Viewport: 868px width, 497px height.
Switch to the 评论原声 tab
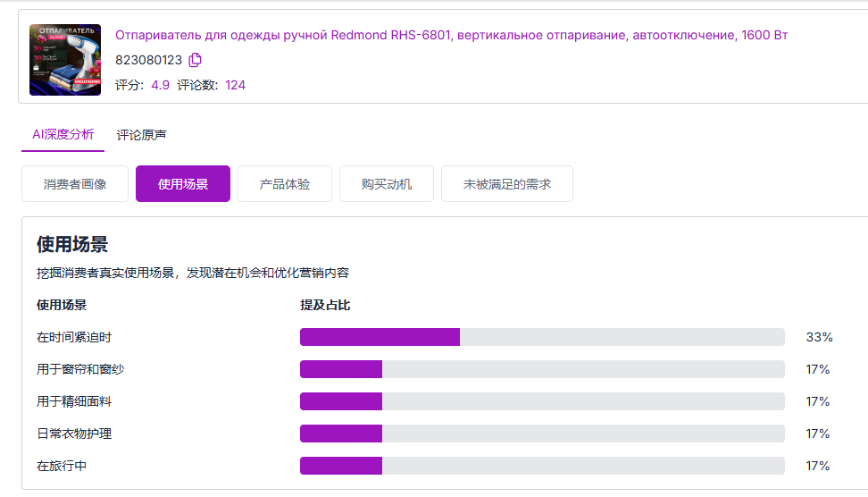click(141, 135)
